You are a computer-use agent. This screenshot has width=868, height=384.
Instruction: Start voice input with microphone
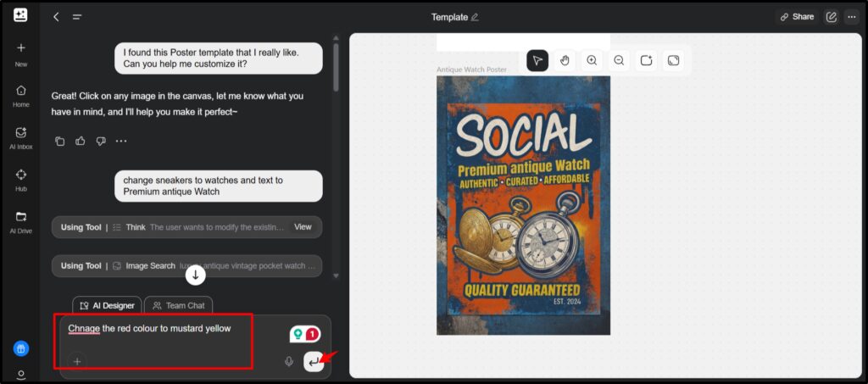pos(288,361)
